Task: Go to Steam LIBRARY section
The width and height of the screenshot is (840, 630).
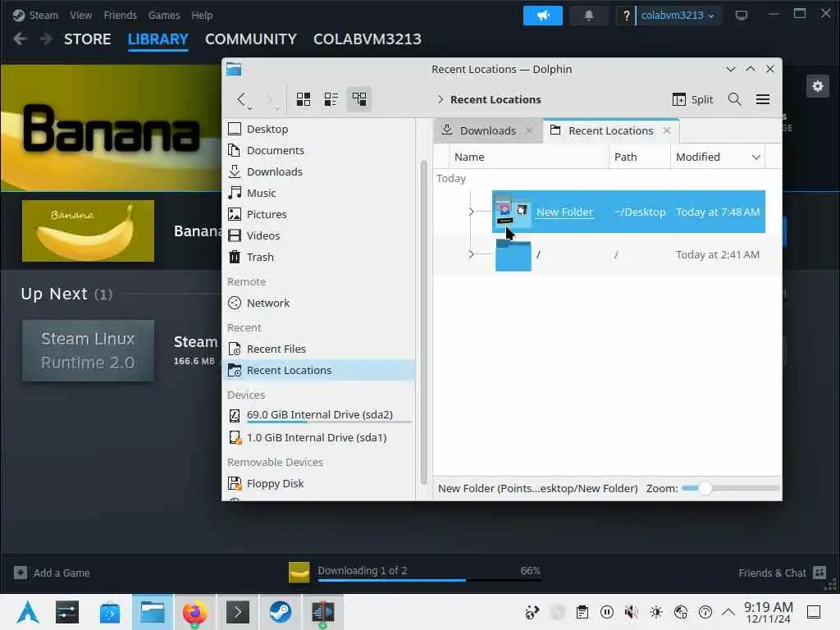Action: pyautogui.click(x=158, y=39)
